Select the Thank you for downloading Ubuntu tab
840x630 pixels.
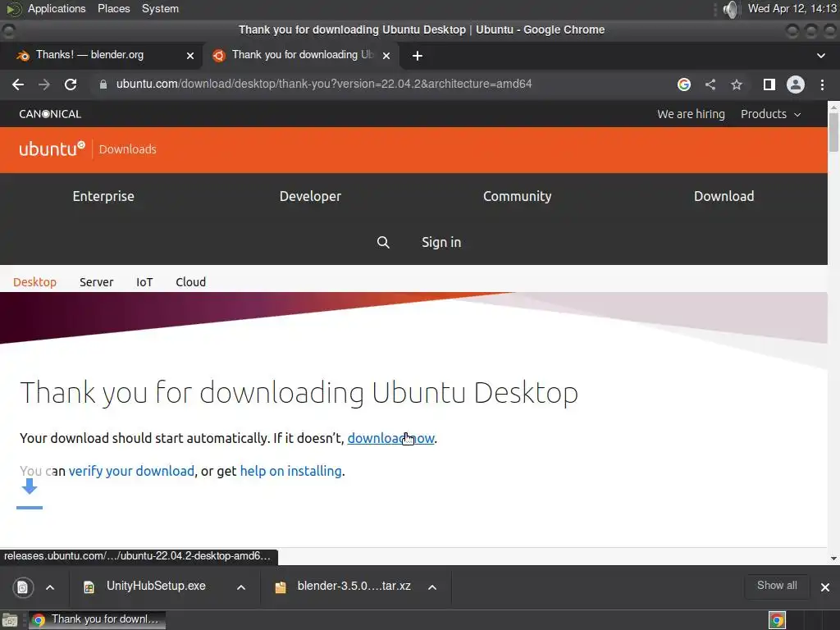[302, 55]
